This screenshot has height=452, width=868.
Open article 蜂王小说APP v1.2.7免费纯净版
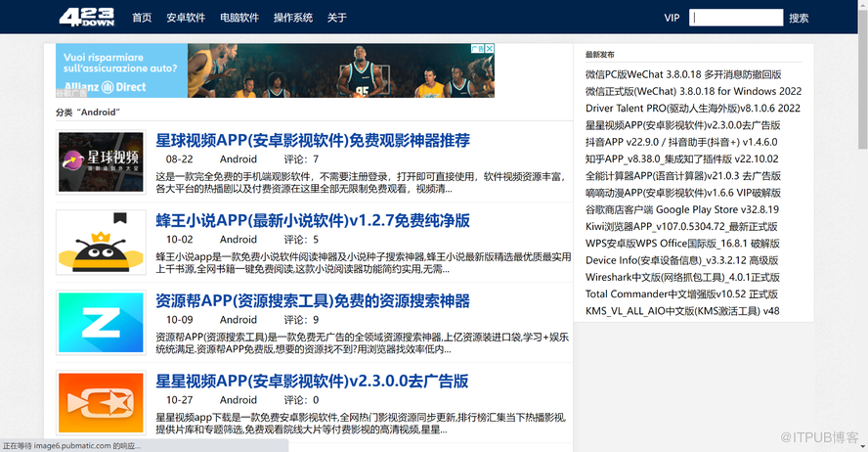[313, 220]
